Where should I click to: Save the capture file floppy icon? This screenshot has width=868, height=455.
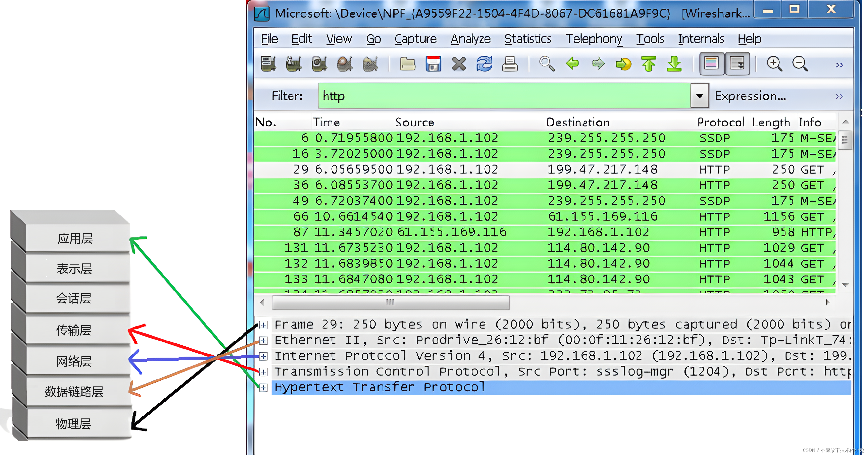pyautogui.click(x=433, y=64)
